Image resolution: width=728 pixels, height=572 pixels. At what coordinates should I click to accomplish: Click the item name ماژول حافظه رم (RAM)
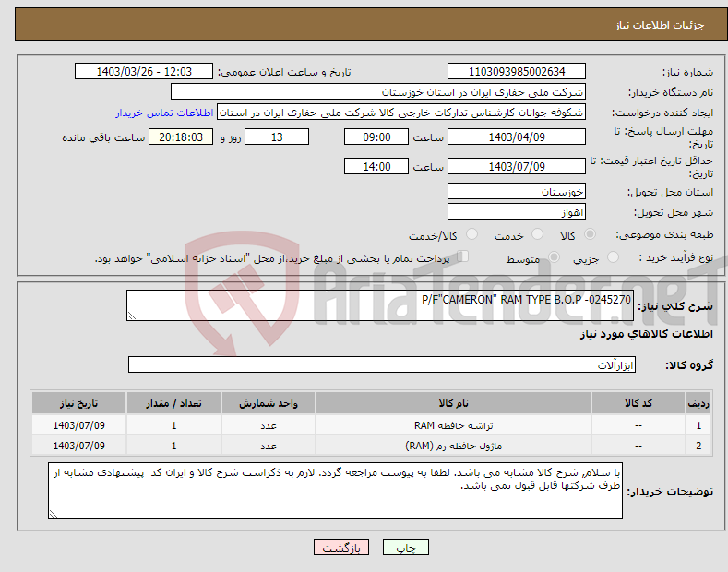(453, 446)
